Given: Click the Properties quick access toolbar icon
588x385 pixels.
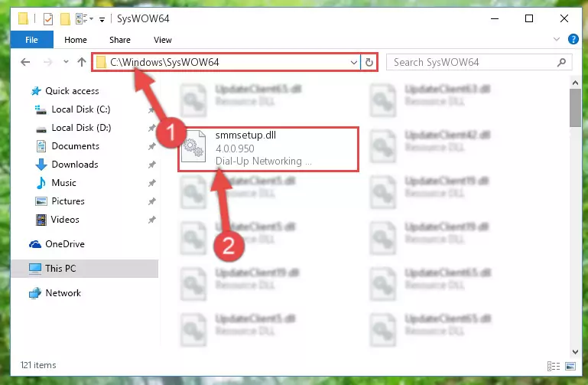Looking at the screenshot, I should click(x=48, y=19).
